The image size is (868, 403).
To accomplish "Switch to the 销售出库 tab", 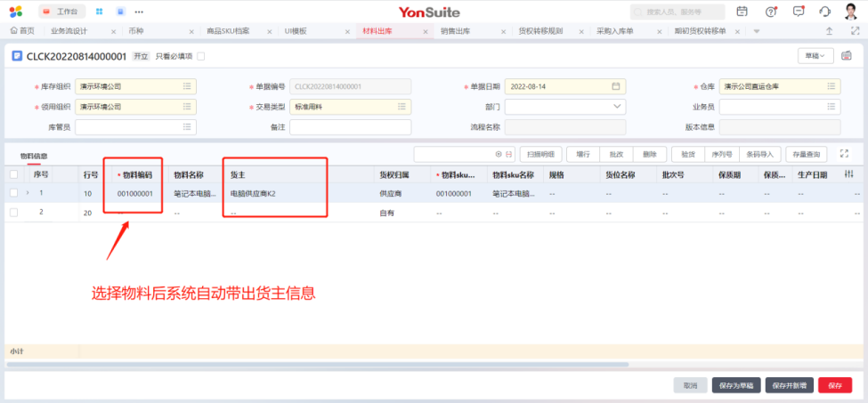I will 457,30.
